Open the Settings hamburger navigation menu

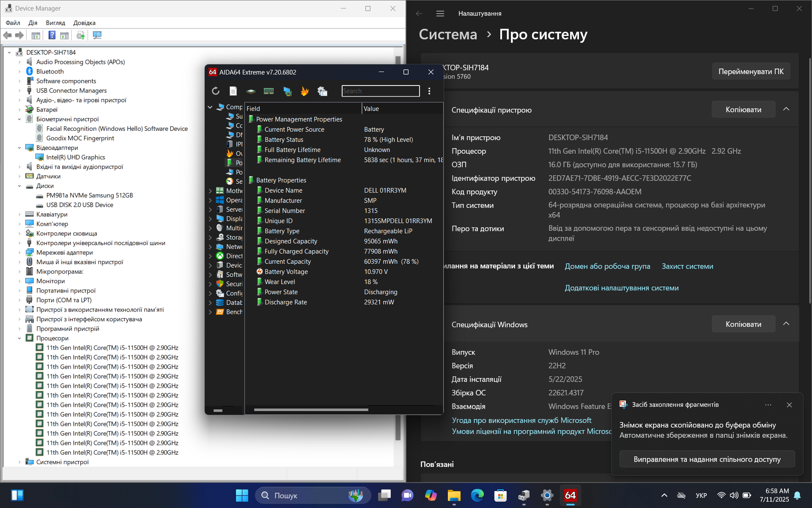(x=440, y=14)
